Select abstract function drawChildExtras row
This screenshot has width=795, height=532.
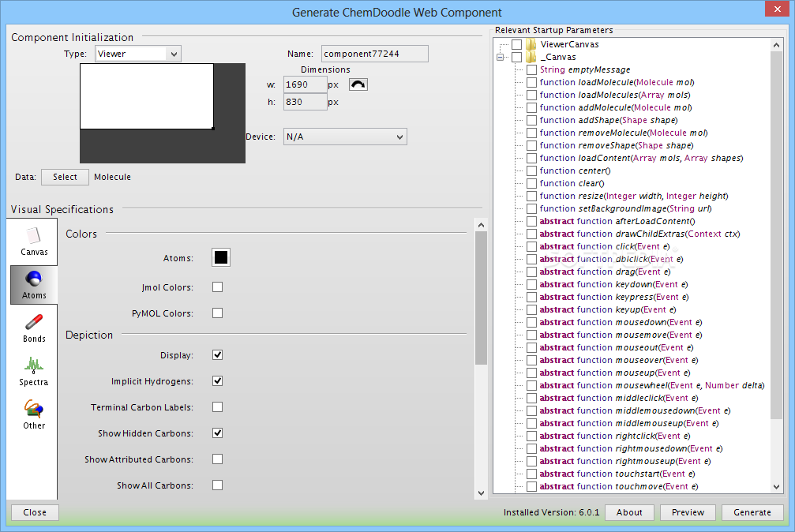click(x=639, y=234)
